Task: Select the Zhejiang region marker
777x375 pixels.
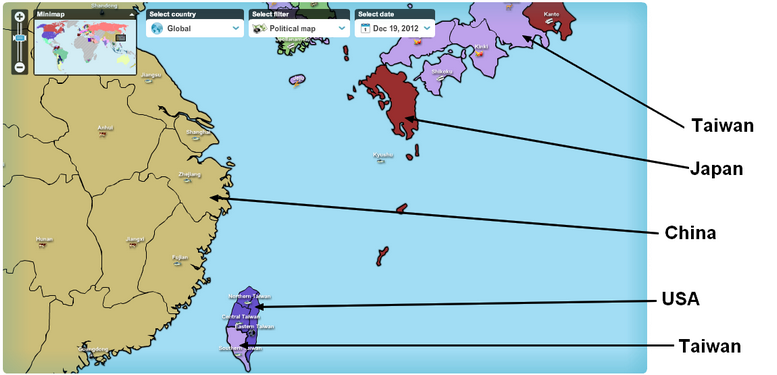Action: pos(188,181)
